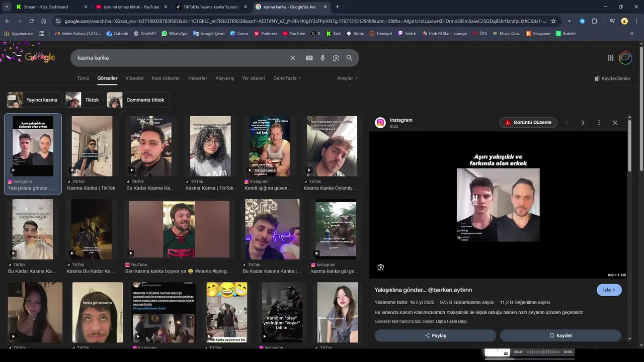Click the İzle button

[x=609, y=290]
